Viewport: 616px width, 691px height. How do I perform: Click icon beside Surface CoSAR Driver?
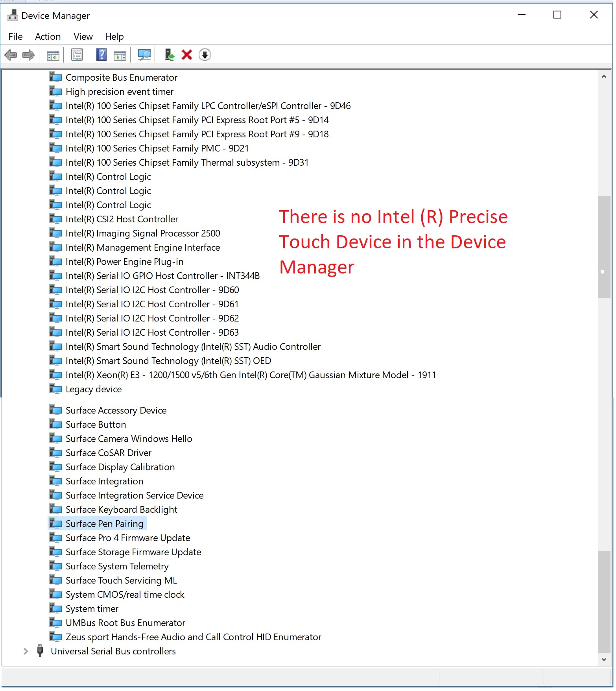[x=55, y=453]
